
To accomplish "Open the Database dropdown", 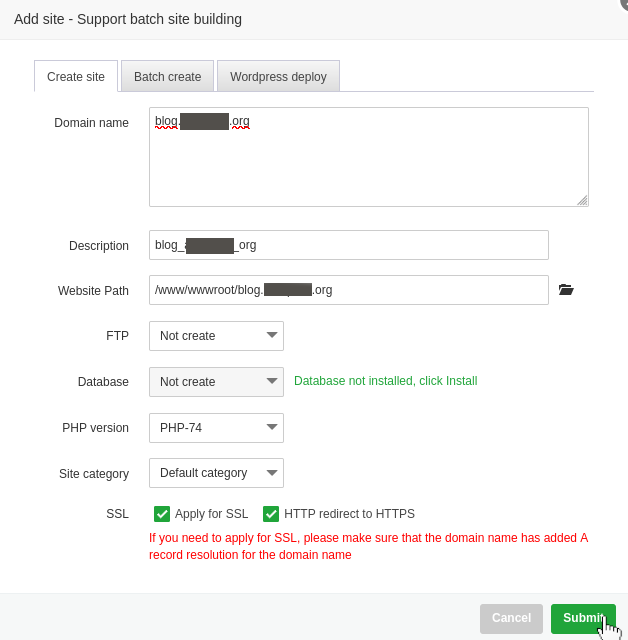I will click(x=216, y=382).
